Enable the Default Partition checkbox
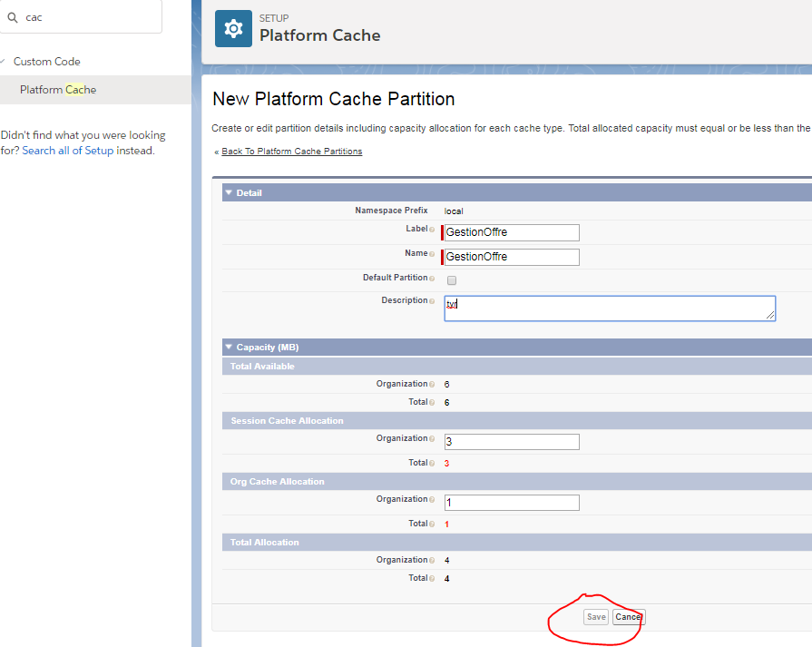Screen dimensions: 812x647 452,280
